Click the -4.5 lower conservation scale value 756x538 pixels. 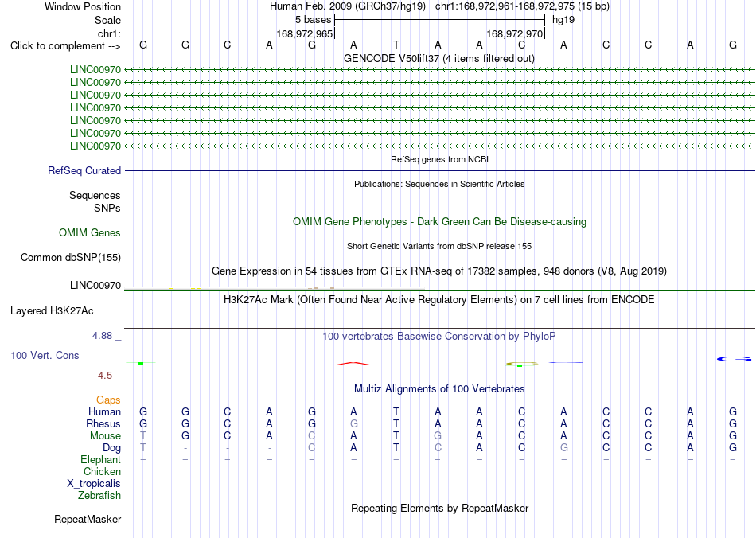point(103,375)
